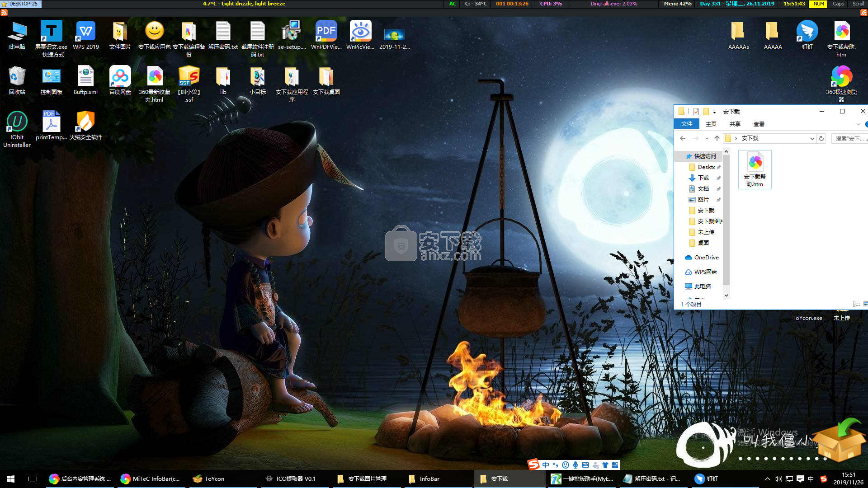
Task: Click the Explorer search box
Action: pos(849,138)
